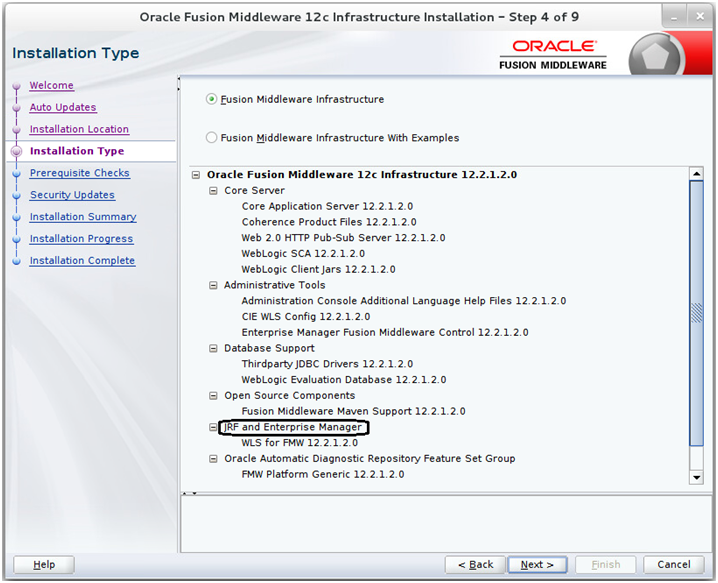The height and width of the screenshot is (583, 718).
Task: Open the Installation Progress step
Action: point(82,239)
